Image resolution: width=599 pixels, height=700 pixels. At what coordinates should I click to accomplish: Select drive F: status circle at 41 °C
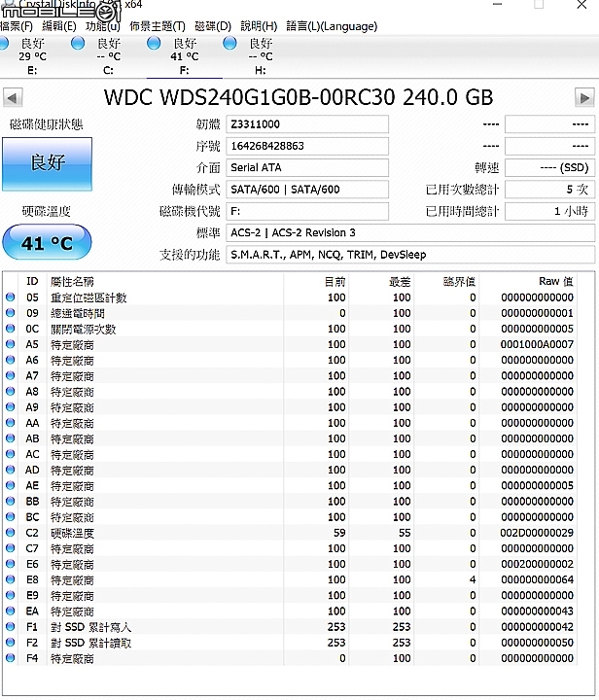pos(154,44)
